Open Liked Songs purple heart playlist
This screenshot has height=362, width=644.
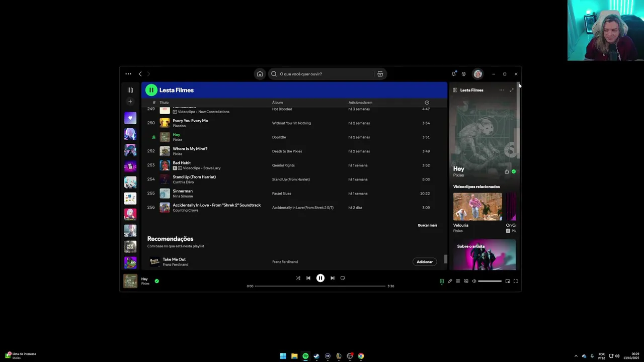[x=130, y=118]
